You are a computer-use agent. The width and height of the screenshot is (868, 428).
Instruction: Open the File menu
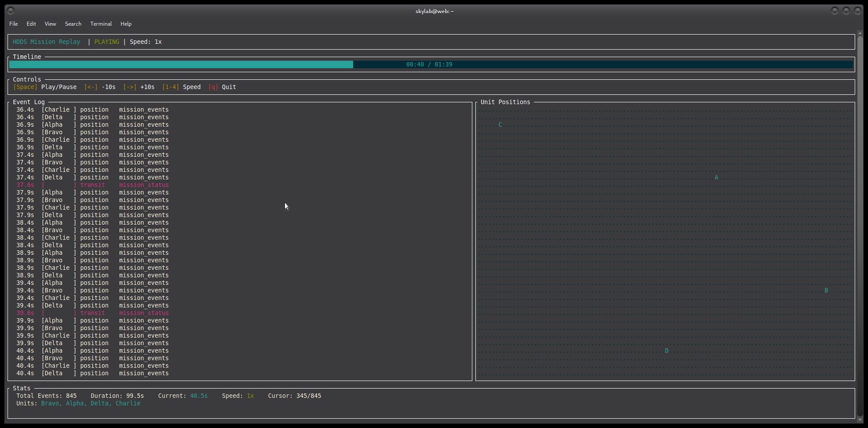click(x=13, y=23)
